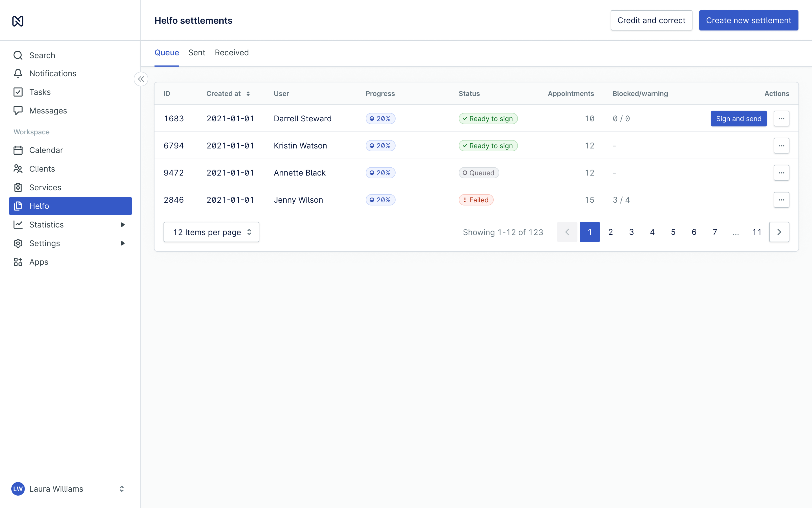Open Search from the sidebar
The height and width of the screenshot is (508, 812).
click(70, 55)
